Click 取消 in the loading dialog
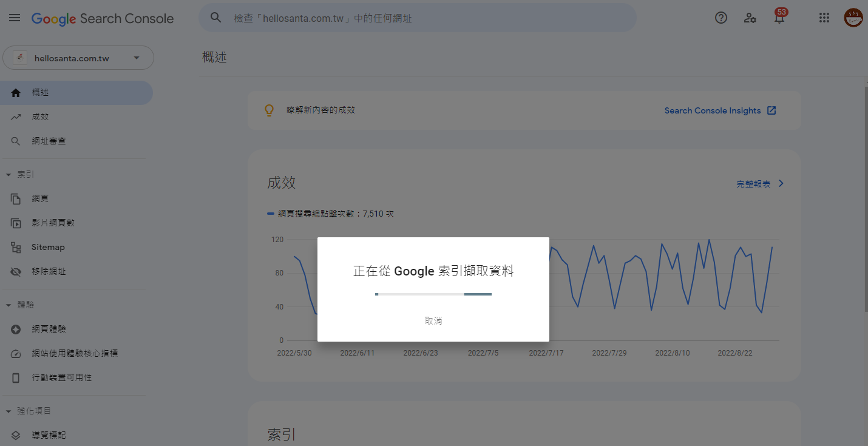The height and width of the screenshot is (446, 868). 433,320
